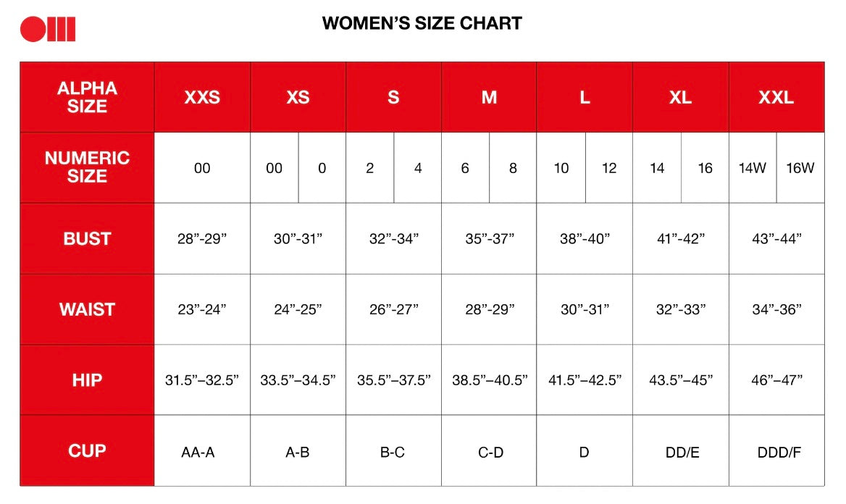Click the Numeric Size row label
The height and width of the screenshot is (504, 846).
coord(87,167)
